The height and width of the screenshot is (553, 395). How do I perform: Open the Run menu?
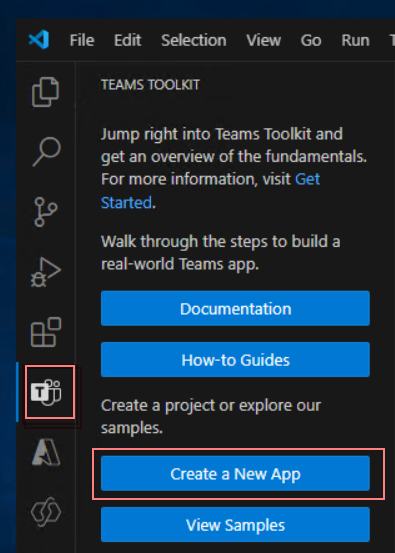click(x=355, y=40)
